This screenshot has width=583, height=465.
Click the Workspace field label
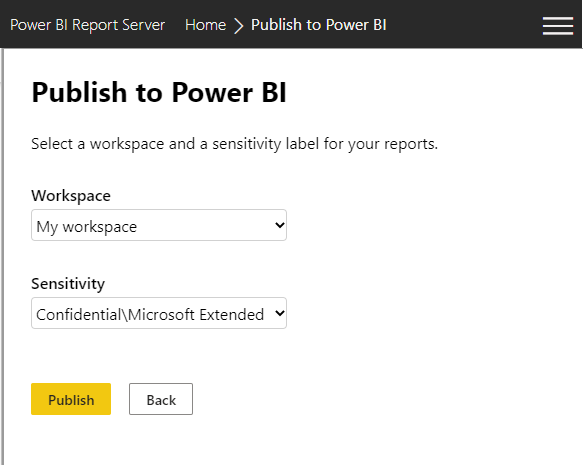(x=71, y=196)
